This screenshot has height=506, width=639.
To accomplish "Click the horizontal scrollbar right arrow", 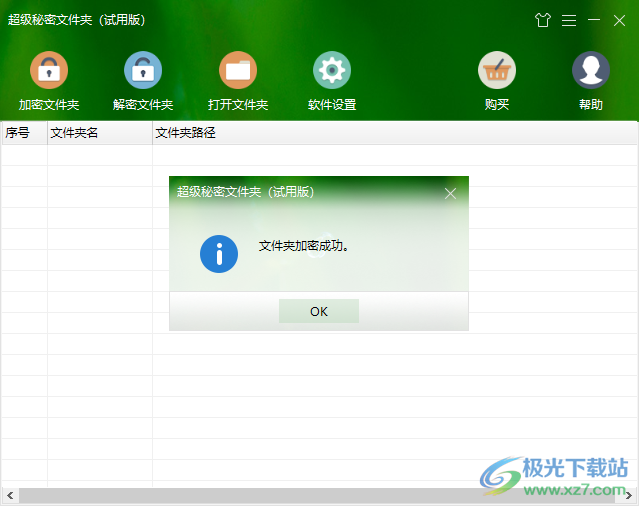I will point(629,495).
